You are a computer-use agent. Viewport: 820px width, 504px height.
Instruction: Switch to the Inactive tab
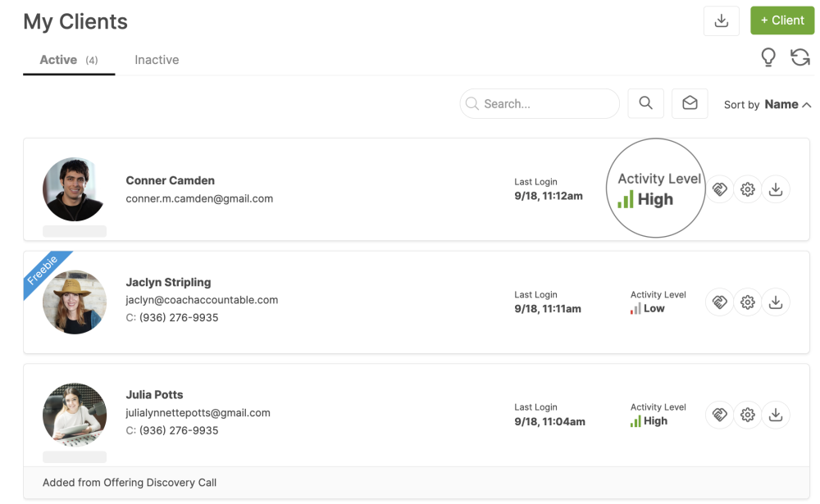(x=157, y=60)
